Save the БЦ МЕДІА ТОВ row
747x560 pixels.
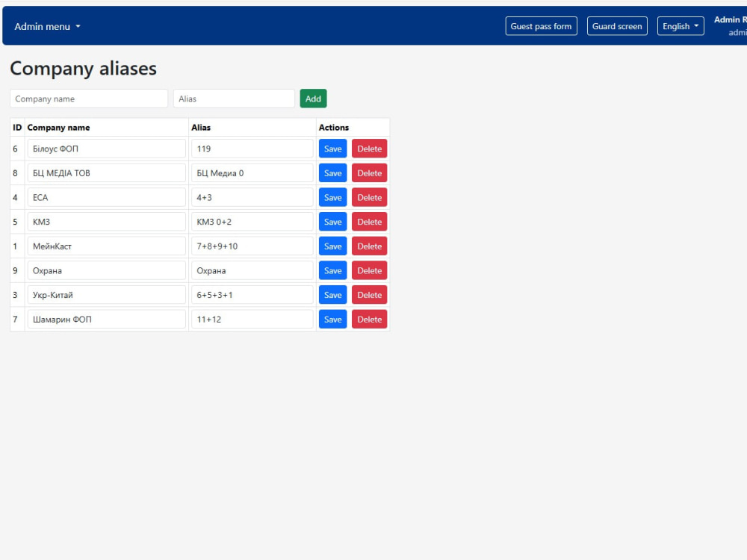pyautogui.click(x=332, y=173)
